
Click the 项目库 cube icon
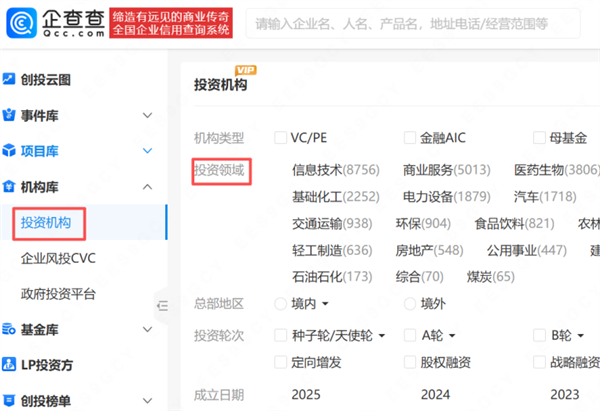tap(8, 151)
